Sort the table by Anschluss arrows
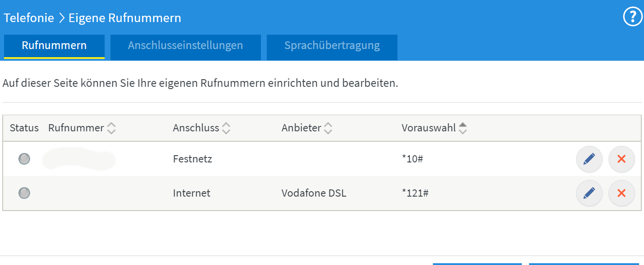The width and height of the screenshot is (644, 265). tap(226, 129)
